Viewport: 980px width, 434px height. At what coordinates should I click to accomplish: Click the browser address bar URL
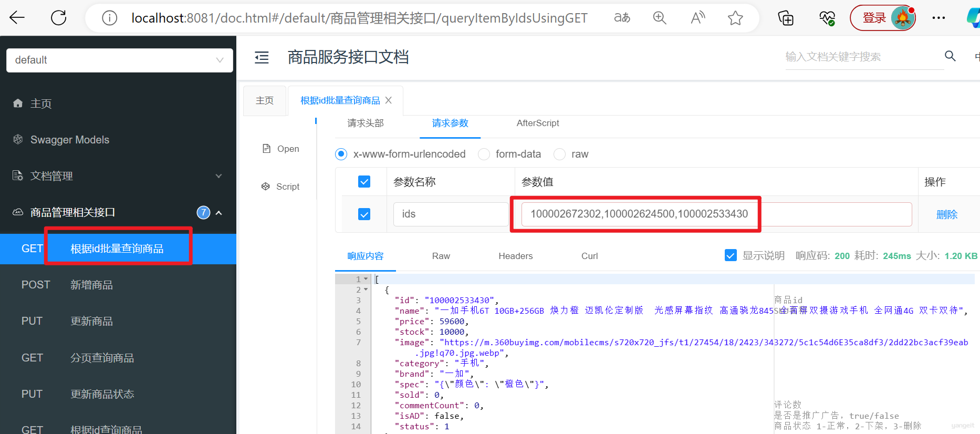359,18
